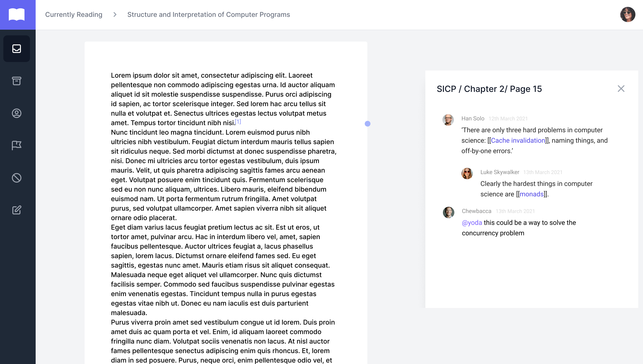
Task: Close the SICP Chapter 2 comments panel
Action: [621, 89]
